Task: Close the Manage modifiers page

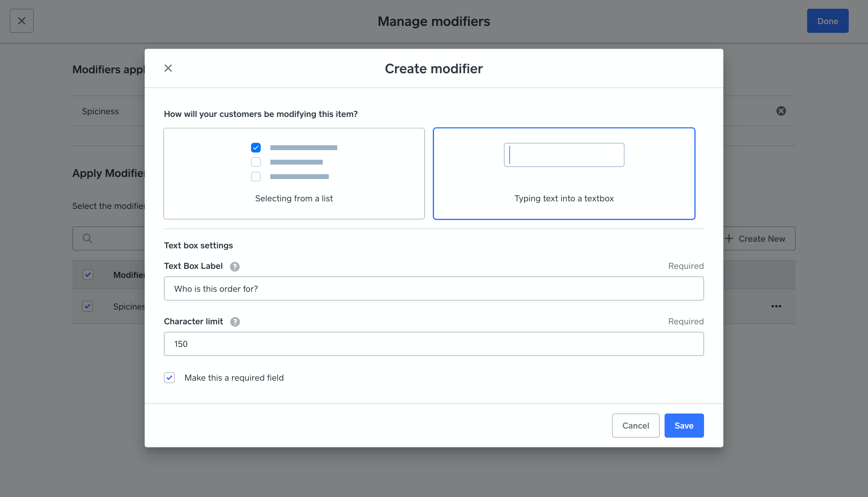Action: point(21,21)
